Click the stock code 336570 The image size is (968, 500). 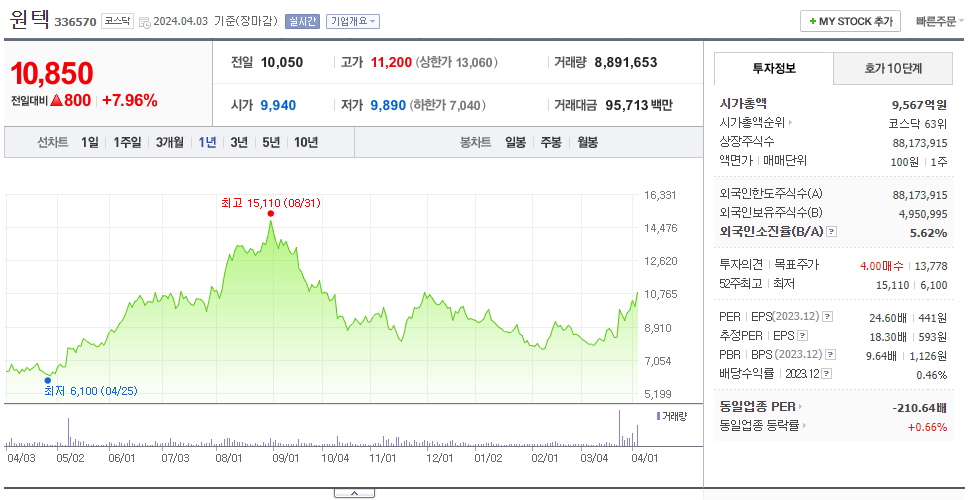coord(76,22)
